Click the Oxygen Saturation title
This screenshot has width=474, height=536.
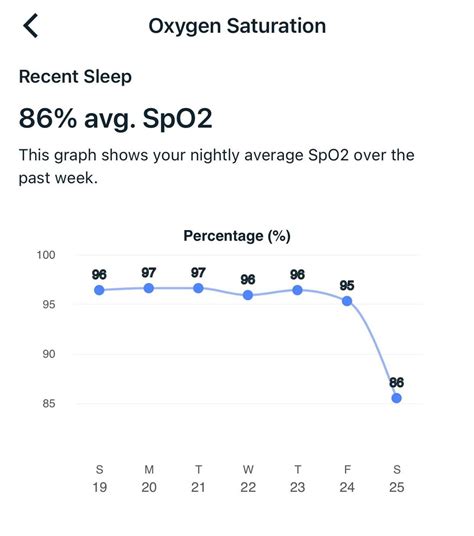(237, 26)
